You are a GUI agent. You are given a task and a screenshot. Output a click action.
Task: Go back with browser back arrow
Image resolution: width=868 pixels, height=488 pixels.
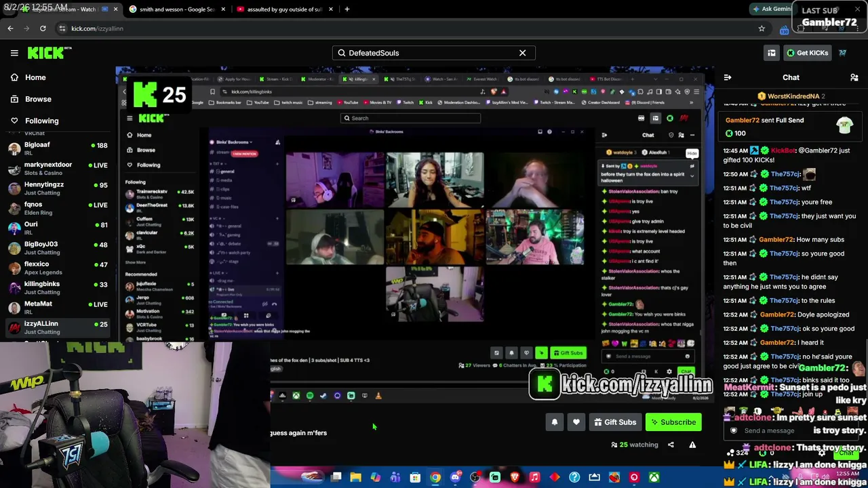pyautogui.click(x=10, y=28)
